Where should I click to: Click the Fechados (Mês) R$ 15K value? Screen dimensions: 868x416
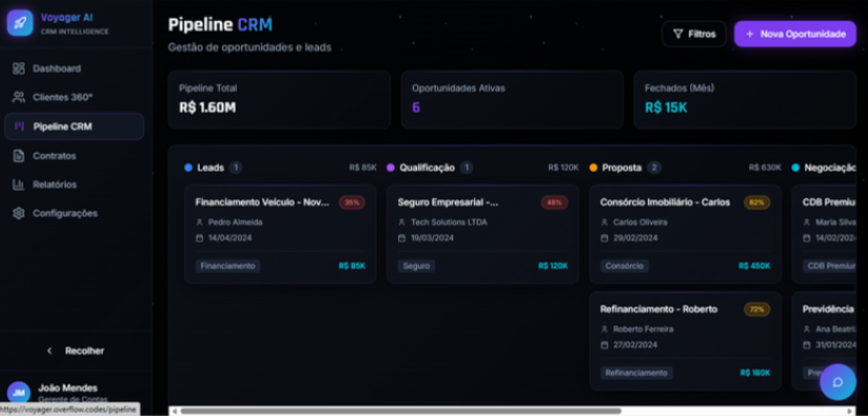point(665,108)
